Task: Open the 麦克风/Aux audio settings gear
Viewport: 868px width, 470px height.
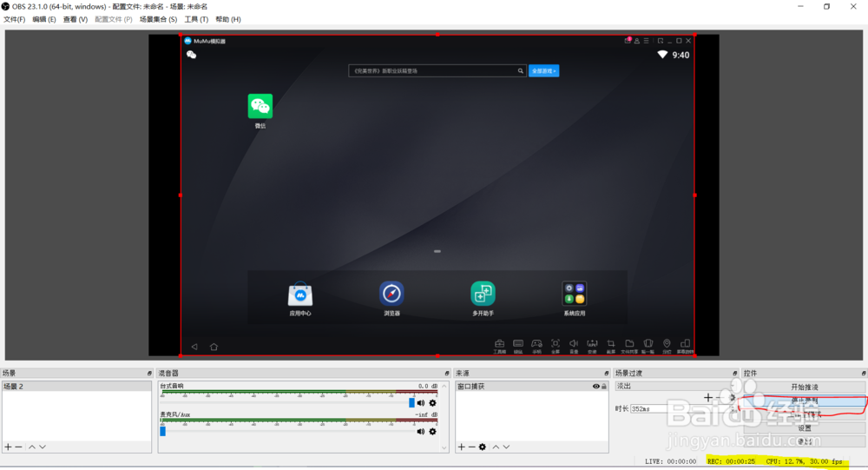Action: [432, 431]
